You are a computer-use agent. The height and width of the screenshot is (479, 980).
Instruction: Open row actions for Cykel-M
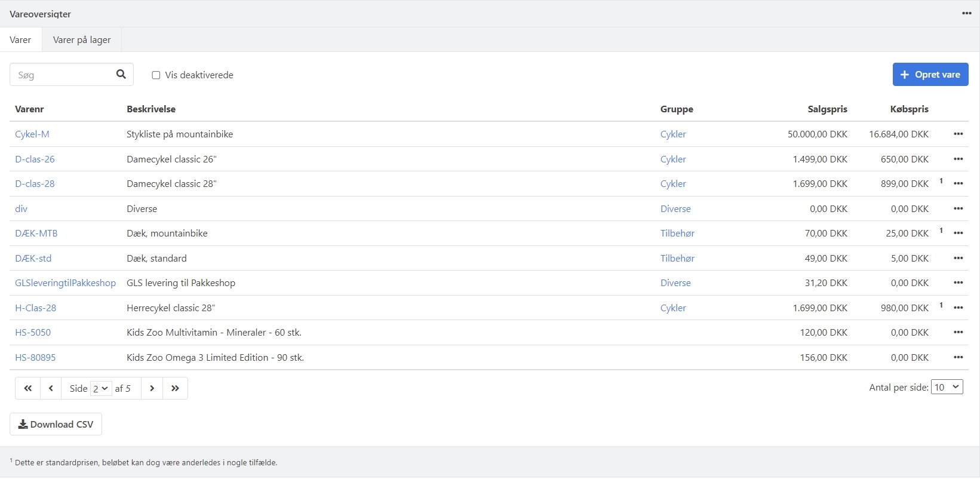[x=958, y=134]
